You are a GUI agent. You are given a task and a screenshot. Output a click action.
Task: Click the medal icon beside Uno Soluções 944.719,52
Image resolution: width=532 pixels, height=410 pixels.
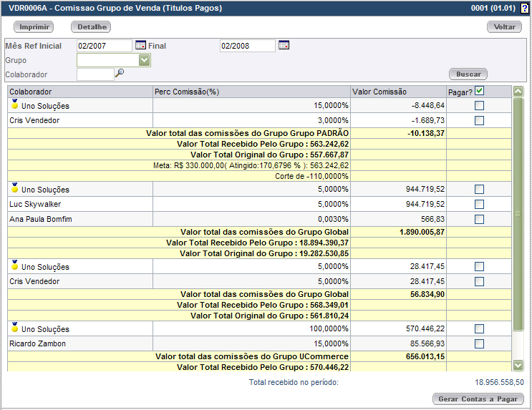click(14, 188)
